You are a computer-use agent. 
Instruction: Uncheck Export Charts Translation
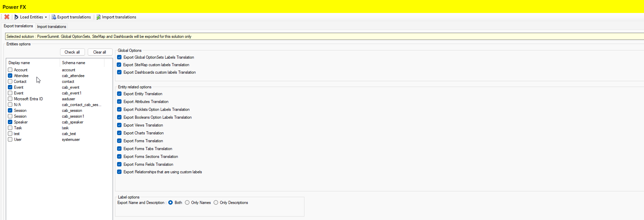[x=119, y=133]
